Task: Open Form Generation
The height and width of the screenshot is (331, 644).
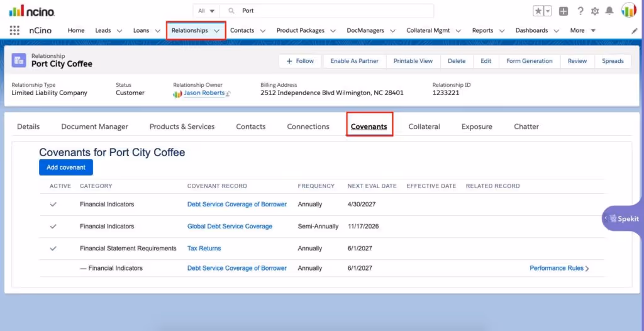Action: (530, 61)
